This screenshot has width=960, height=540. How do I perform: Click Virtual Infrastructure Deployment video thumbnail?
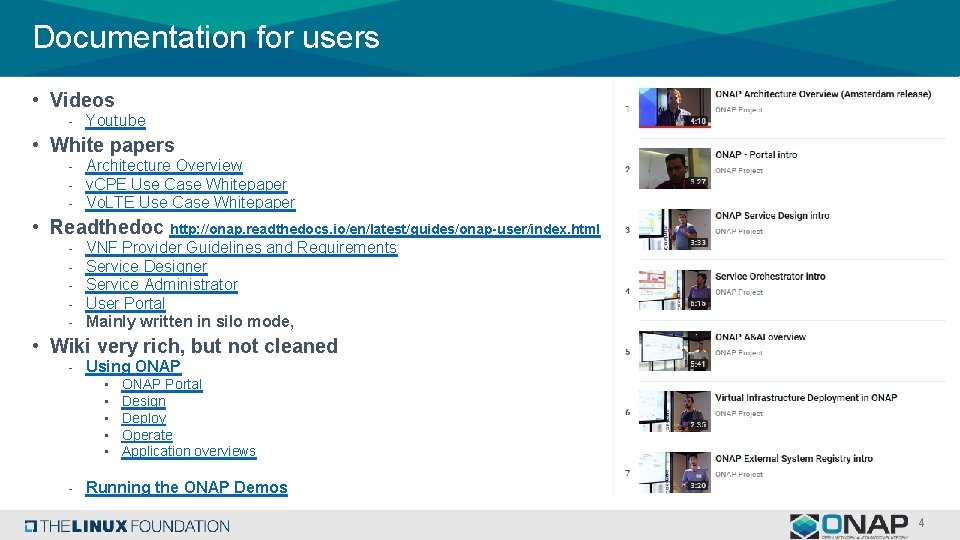coord(675,411)
